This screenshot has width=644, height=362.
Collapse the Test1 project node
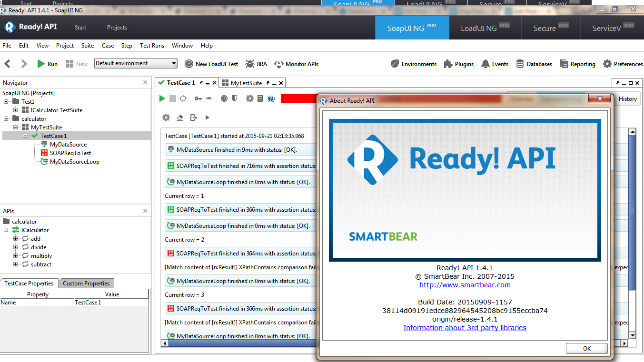(7, 101)
